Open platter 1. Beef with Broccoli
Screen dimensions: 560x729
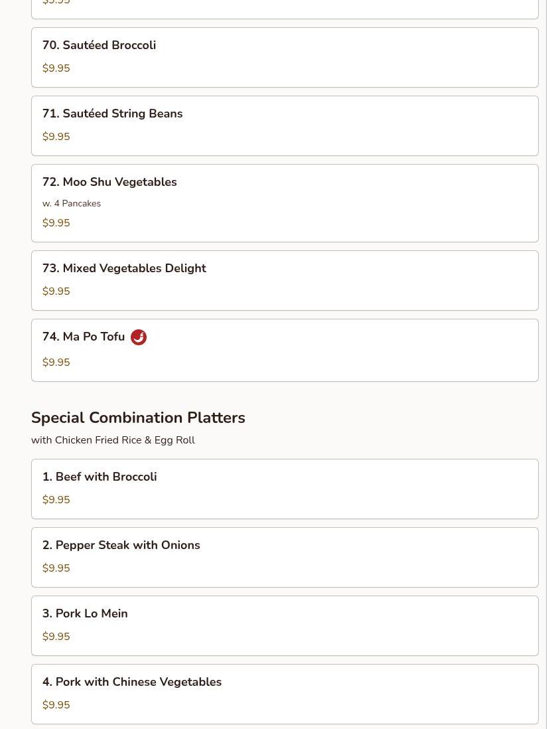coord(100,477)
